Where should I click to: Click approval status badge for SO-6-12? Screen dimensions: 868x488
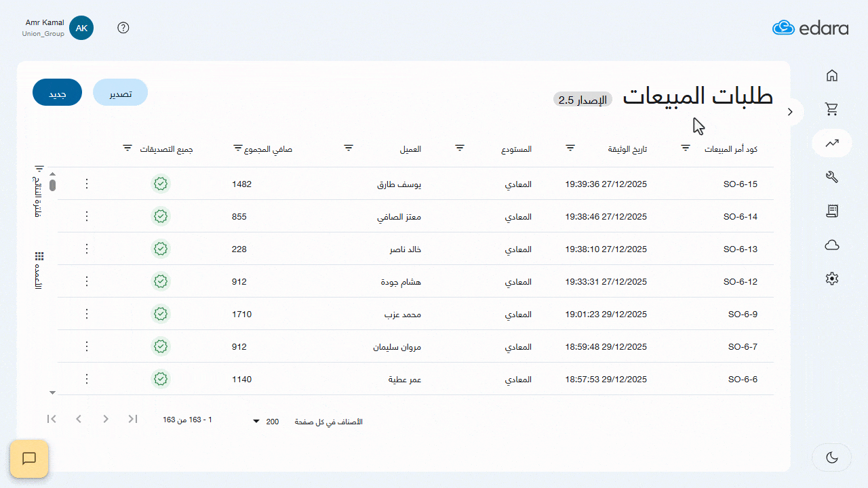(x=161, y=281)
